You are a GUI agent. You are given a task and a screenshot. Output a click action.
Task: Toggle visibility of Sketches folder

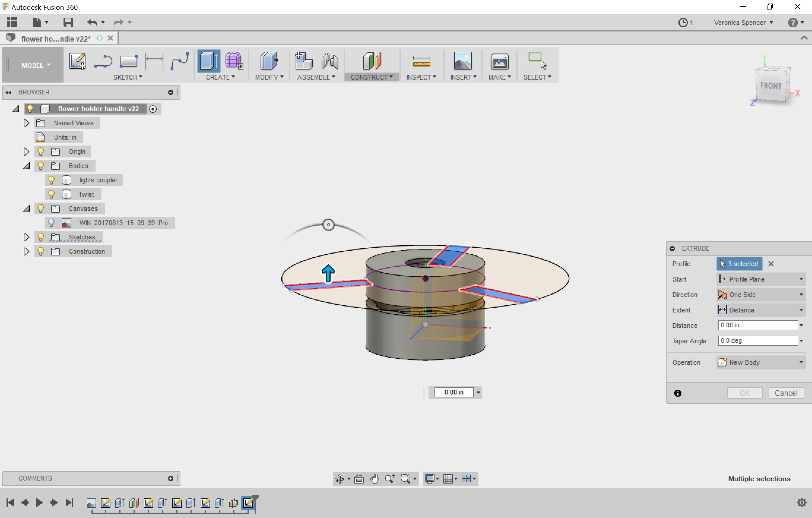(40, 237)
